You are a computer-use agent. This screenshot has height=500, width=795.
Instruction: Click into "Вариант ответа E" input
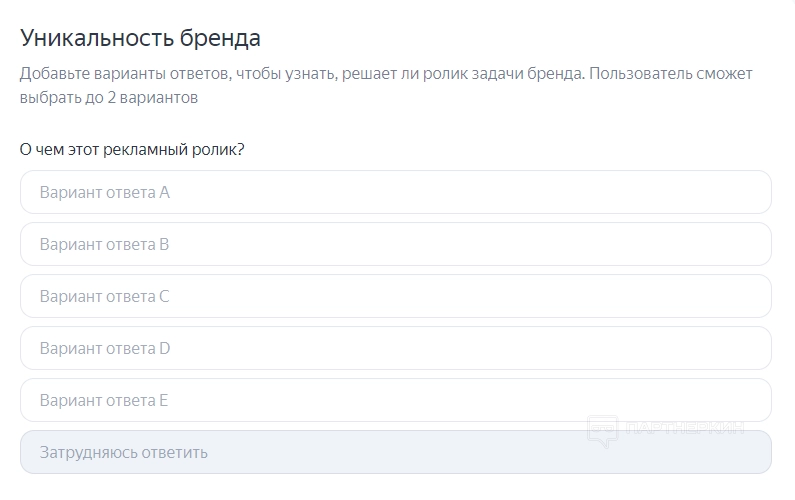coord(395,400)
